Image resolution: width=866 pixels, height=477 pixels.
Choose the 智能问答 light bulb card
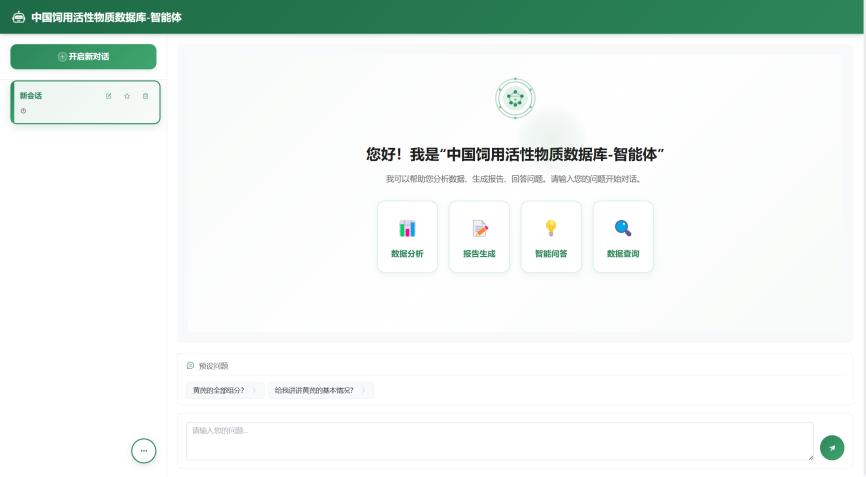click(551, 237)
